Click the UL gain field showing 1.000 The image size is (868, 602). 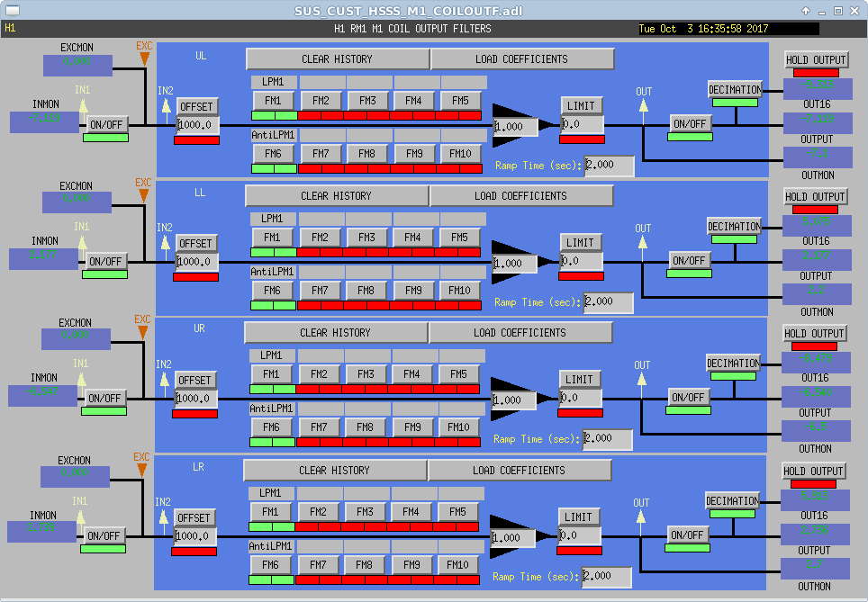point(515,127)
